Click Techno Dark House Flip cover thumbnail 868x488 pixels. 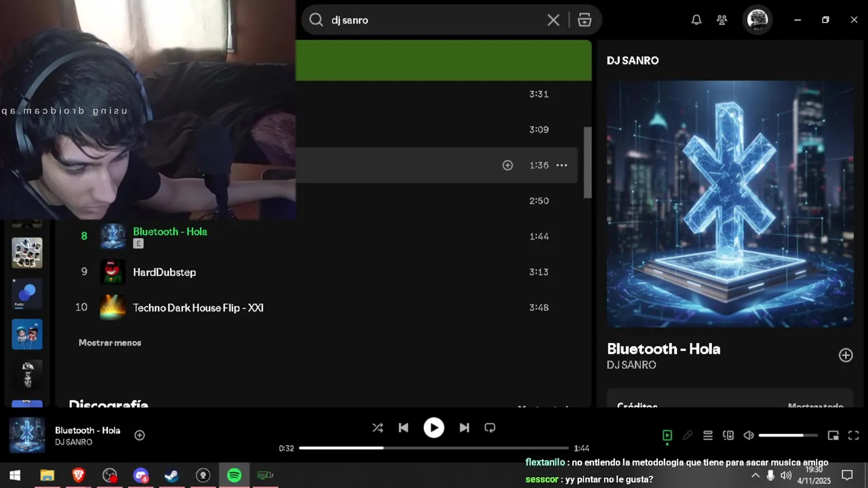point(113,308)
